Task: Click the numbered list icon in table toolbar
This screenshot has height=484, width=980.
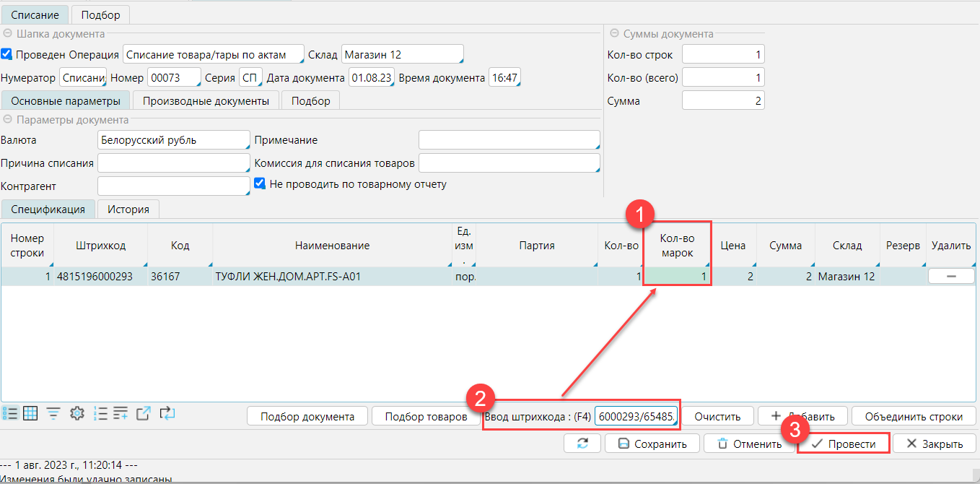Action: pyautogui.click(x=100, y=413)
